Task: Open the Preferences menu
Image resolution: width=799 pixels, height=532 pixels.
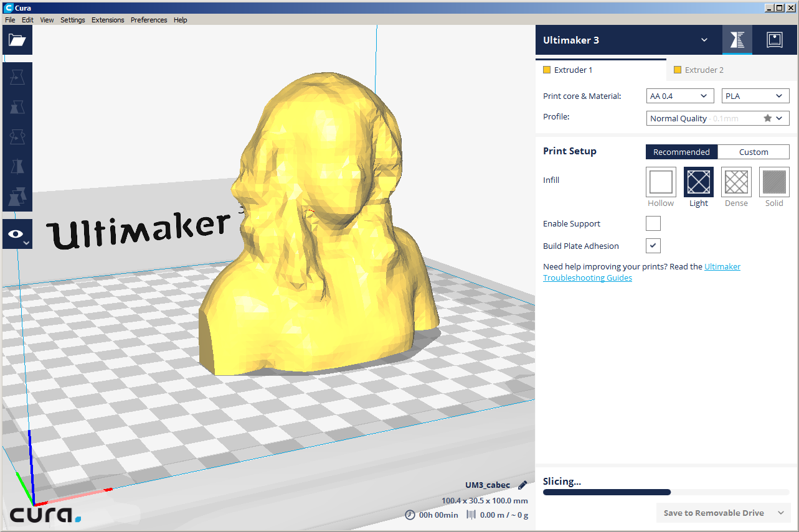Action: click(149, 20)
